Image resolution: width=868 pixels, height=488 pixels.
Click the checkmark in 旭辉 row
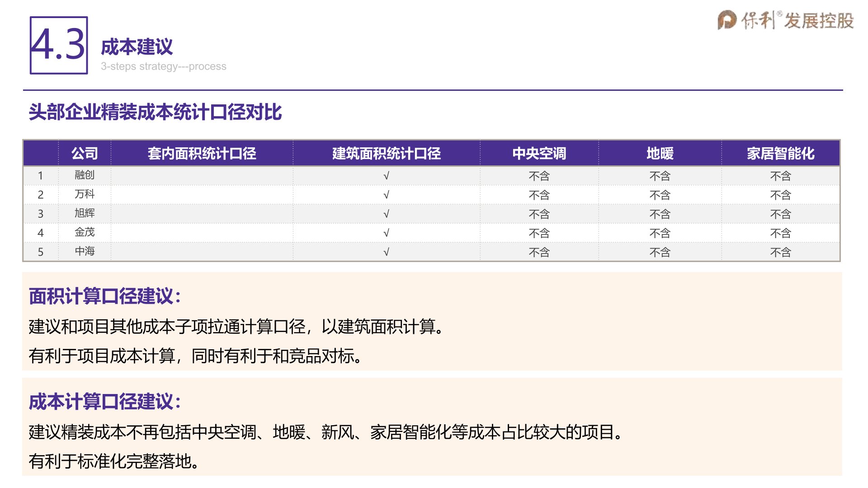[386, 214]
